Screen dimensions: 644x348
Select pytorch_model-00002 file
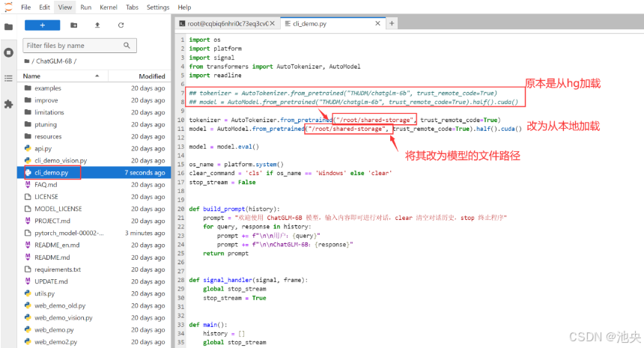coord(94,233)
